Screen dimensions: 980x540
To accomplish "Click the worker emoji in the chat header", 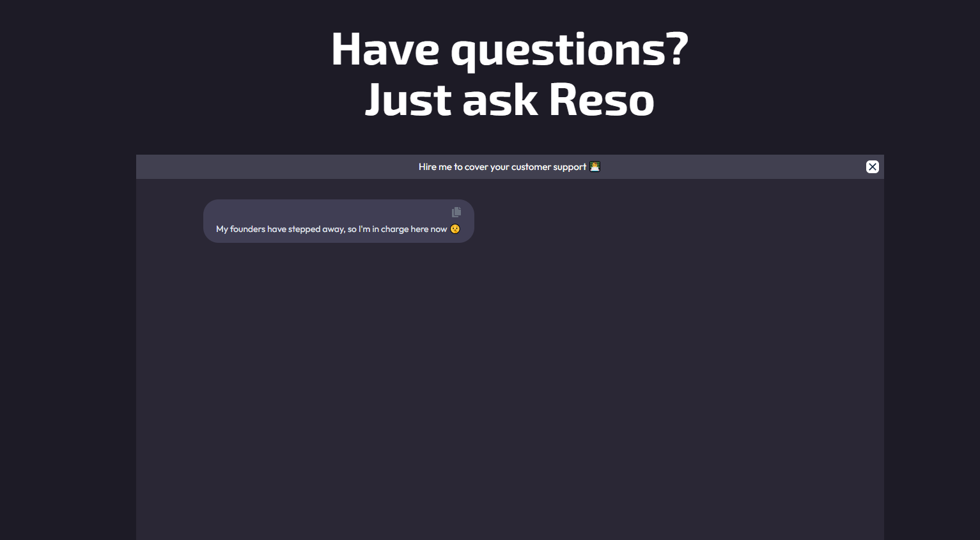I will (x=595, y=167).
